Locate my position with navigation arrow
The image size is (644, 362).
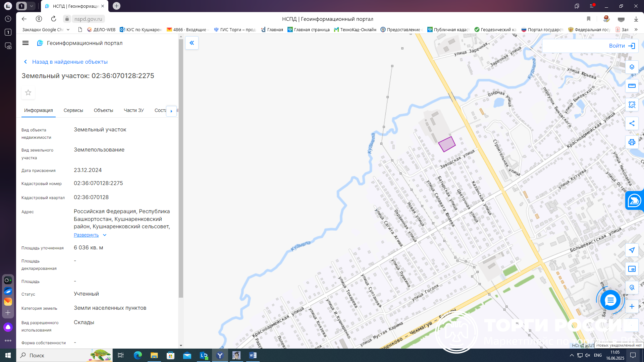(x=632, y=250)
